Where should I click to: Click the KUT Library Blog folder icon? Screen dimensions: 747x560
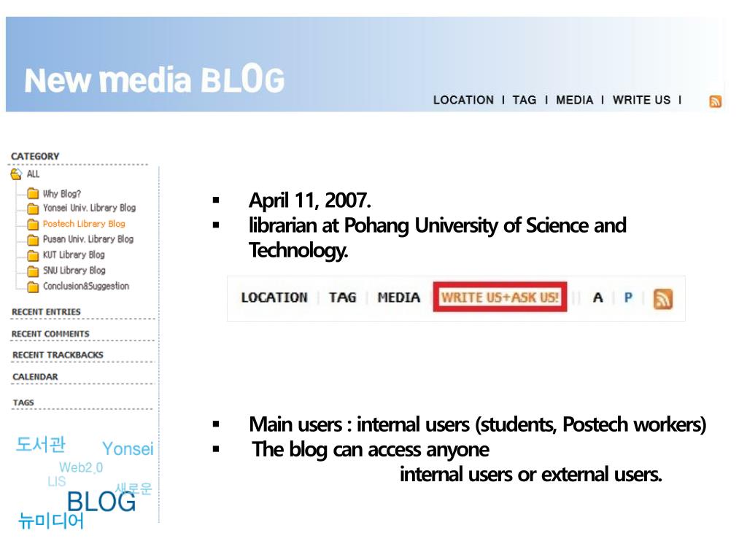pyautogui.click(x=33, y=255)
